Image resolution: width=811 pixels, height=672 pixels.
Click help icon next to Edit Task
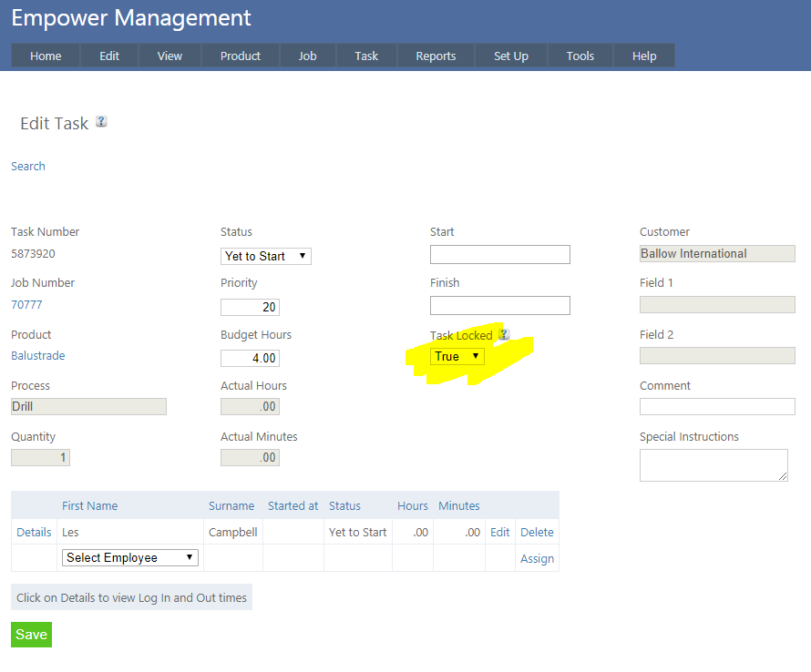pos(101,122)
